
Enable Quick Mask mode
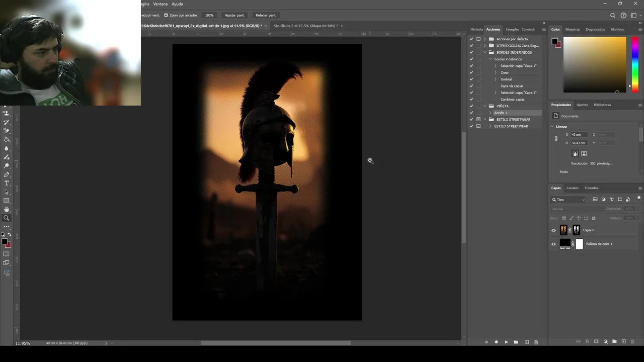pyautogui.click(x=7, y=254)
